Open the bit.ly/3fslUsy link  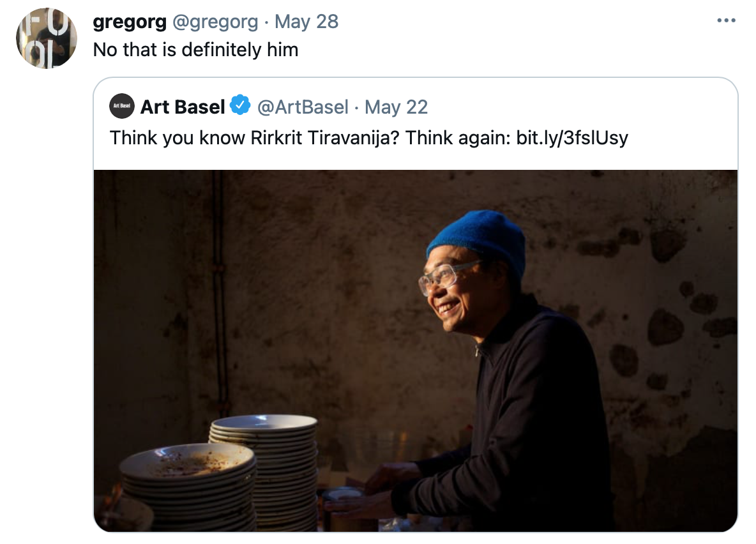572,138
